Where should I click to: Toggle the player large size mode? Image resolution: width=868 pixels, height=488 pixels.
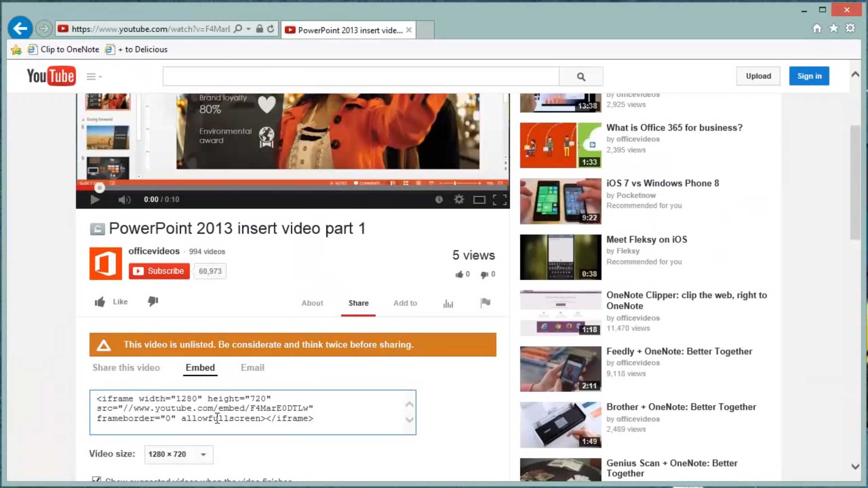479,200
